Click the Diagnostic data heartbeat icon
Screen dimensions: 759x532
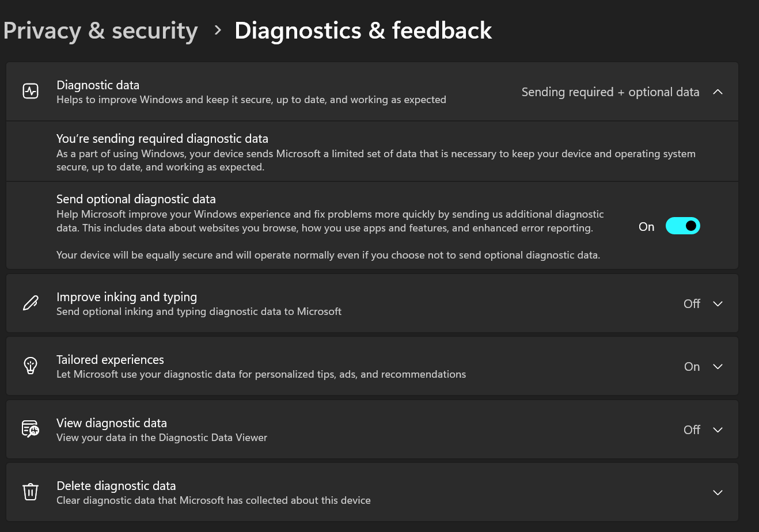[x=31, y=92]
